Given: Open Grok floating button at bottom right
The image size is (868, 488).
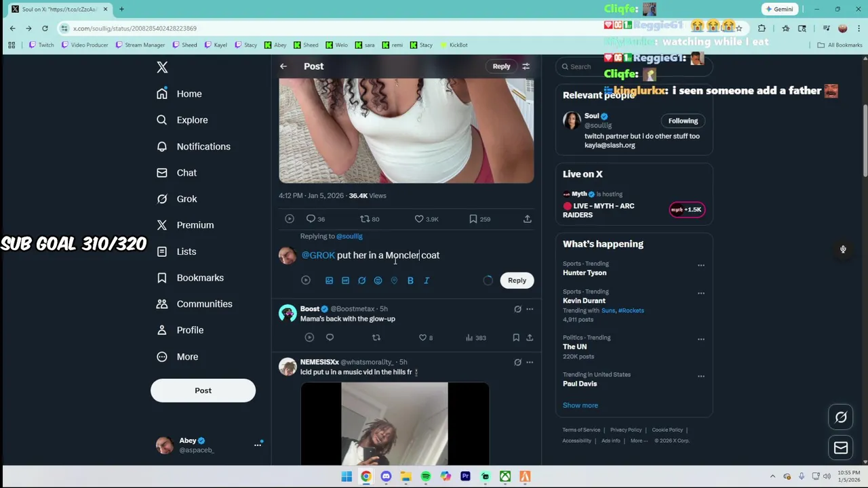Looking at the screenshot, I should click(x=841, y=418).
